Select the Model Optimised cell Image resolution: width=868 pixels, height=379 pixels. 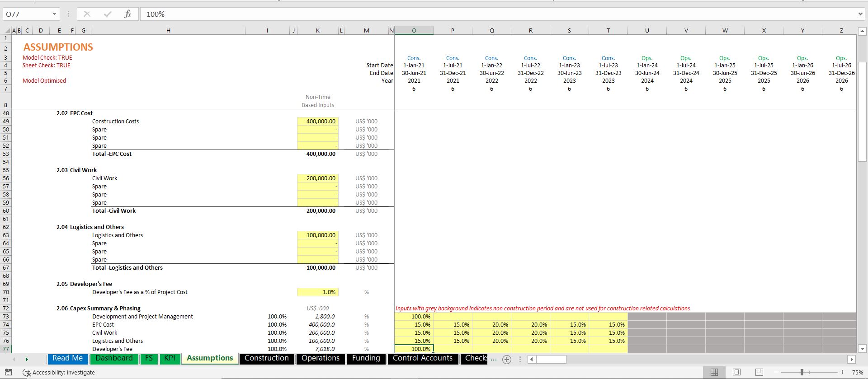pyautogui.click(x=44, y=81)
